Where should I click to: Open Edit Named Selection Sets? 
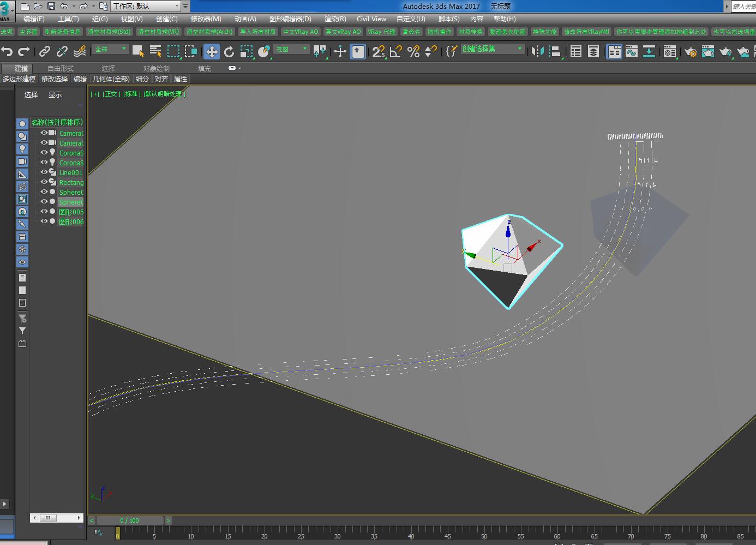[451, 51]
